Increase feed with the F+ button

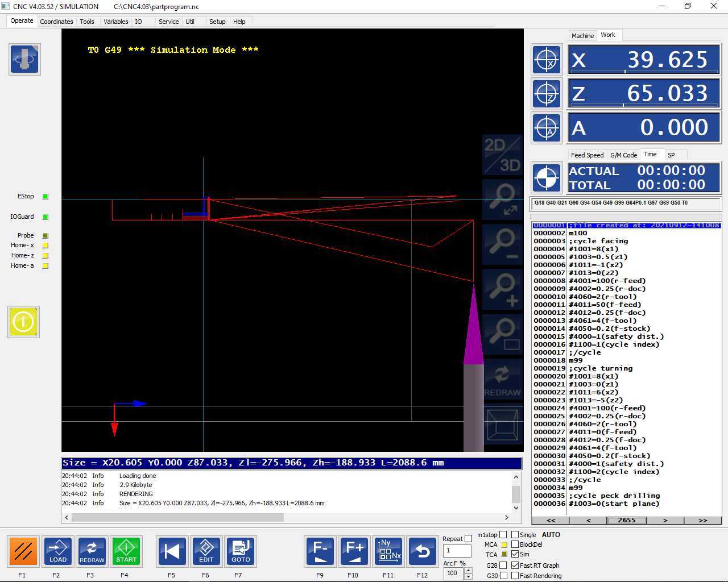354,551
